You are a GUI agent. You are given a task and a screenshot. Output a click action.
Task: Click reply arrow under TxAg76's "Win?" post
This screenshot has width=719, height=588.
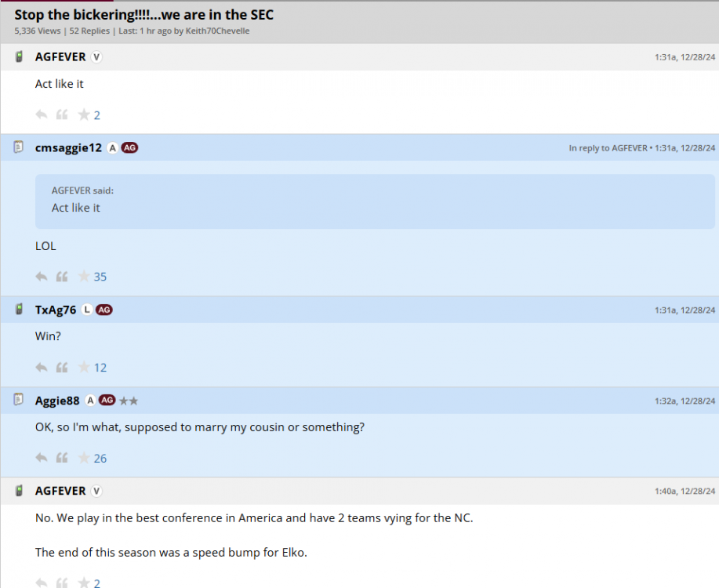coord(42,368)
